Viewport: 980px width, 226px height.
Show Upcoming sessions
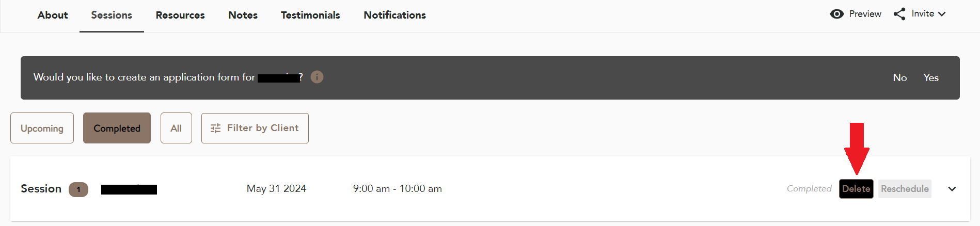pos(42,128)
